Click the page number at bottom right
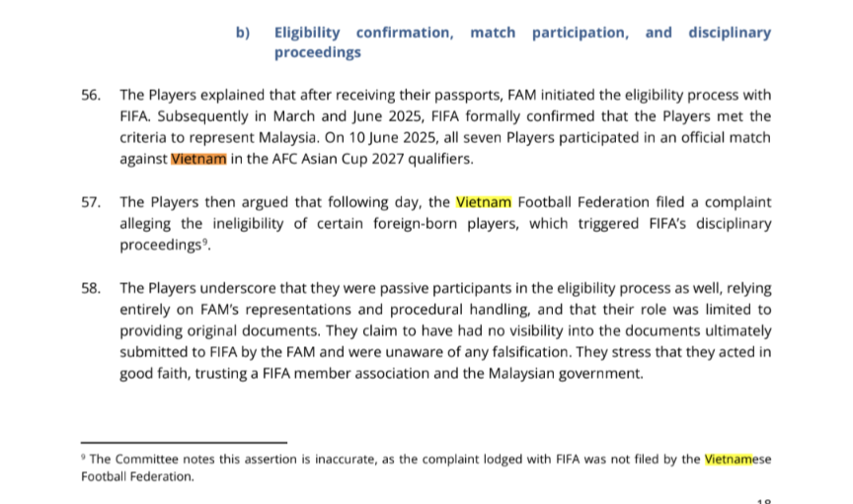This screenshot has height=504, width=853. [761, 499]
